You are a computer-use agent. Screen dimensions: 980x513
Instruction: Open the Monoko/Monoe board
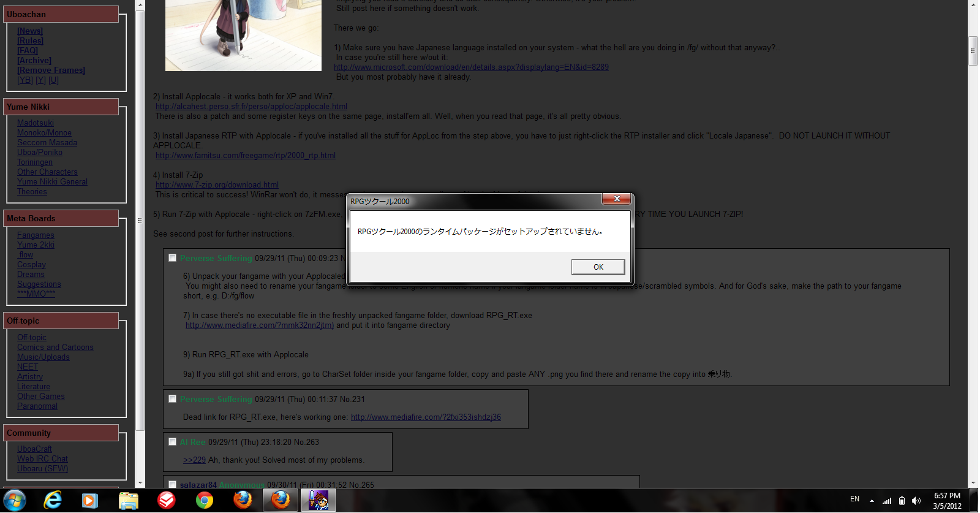click(44, 133)
